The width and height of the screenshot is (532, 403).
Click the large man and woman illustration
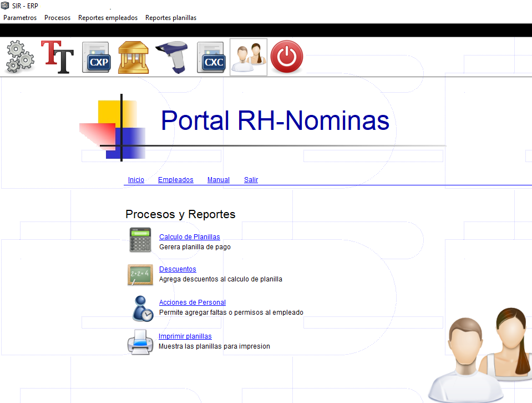tap(480, 355)
